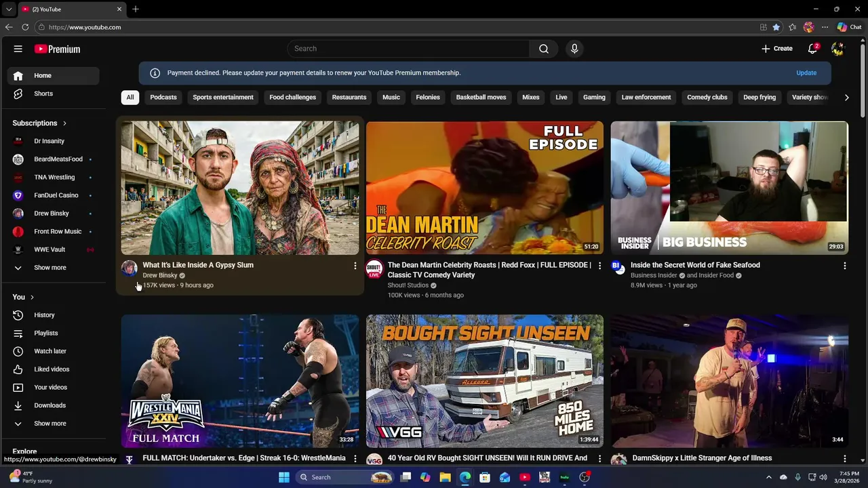The image size is (868, 488).
Task: Open Gypsy Slum video thumbnail
Action: point(240,188)
